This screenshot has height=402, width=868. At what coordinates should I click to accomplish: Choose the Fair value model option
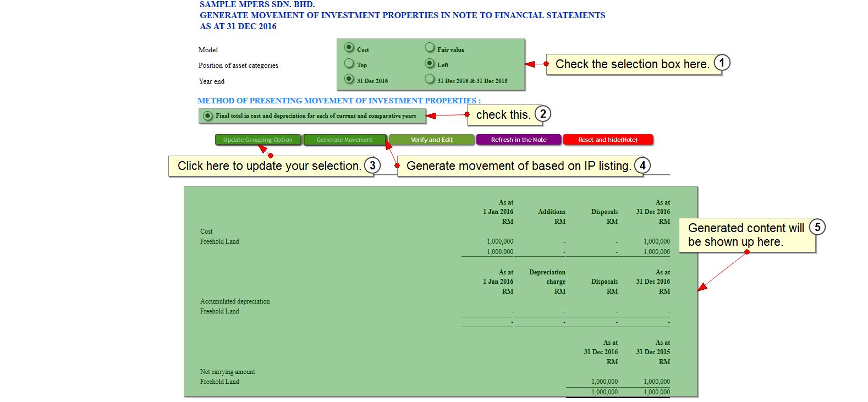430,48
